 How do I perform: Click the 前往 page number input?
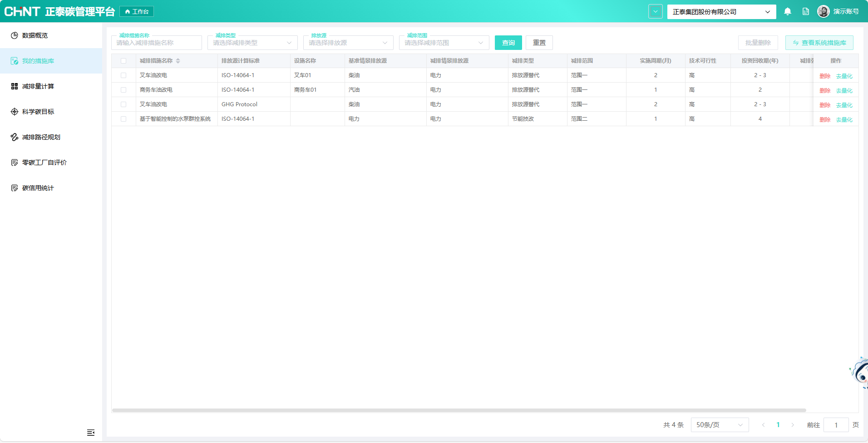pos(836,425)
